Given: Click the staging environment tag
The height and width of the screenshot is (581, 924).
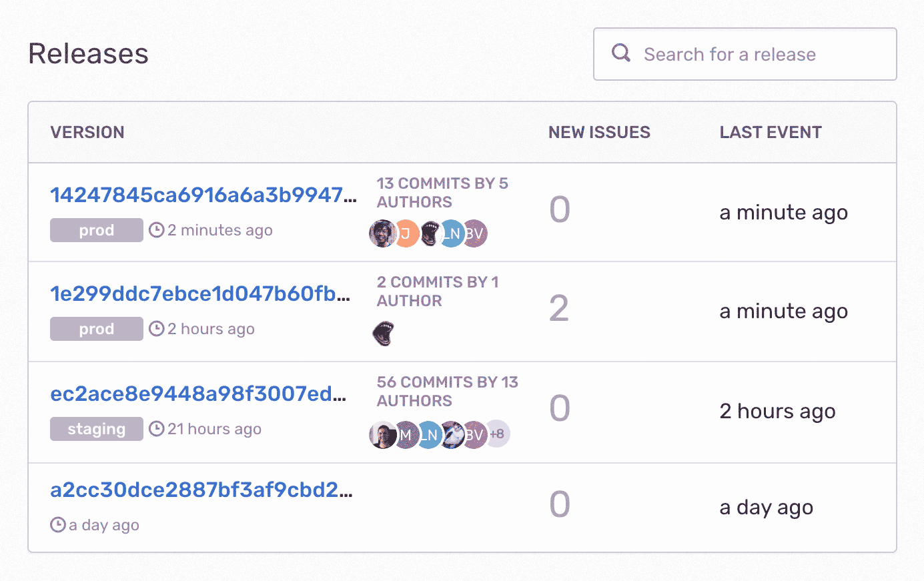Looking at the screenshot, I should point(97,429).
